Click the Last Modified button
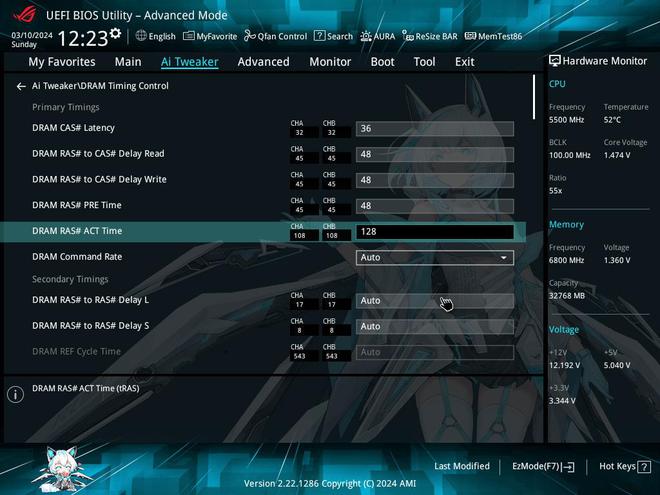Viewport: 660px width, 495px height. (x=462, y=466)
